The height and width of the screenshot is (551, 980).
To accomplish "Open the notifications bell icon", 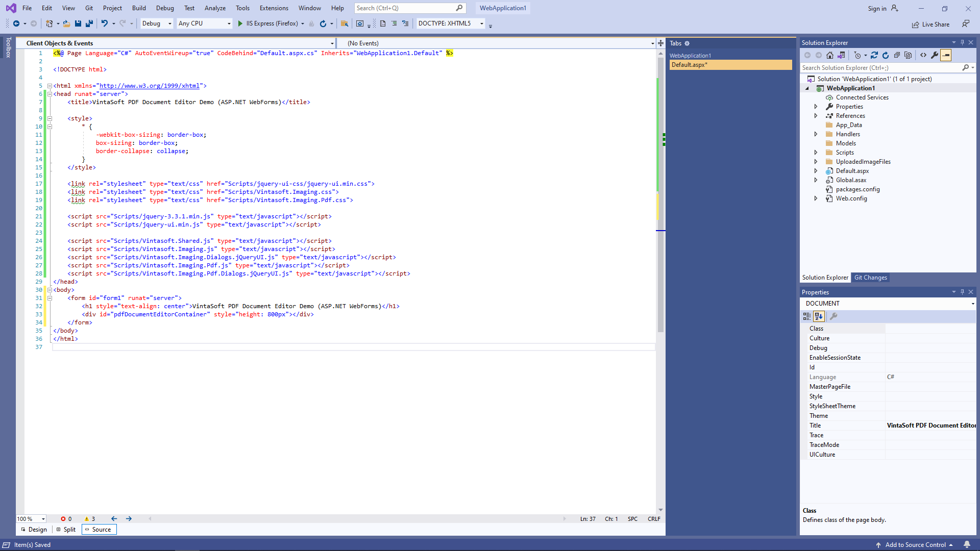I will 967,544.
